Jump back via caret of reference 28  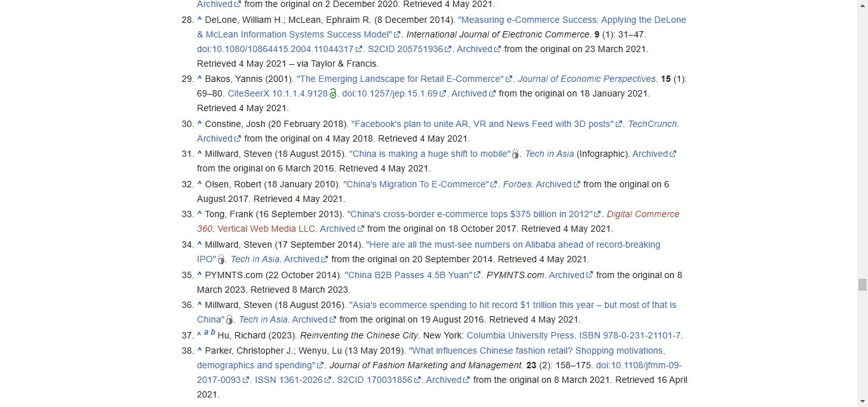(200, 20)
